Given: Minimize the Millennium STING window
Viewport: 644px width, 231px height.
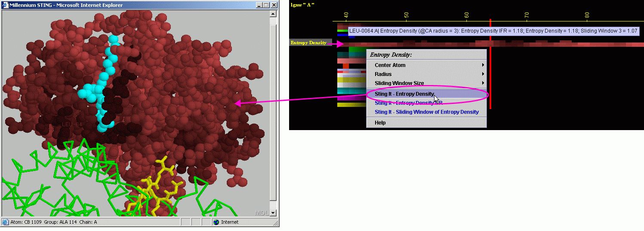Looking at the screenshot, I should (259, 5).
